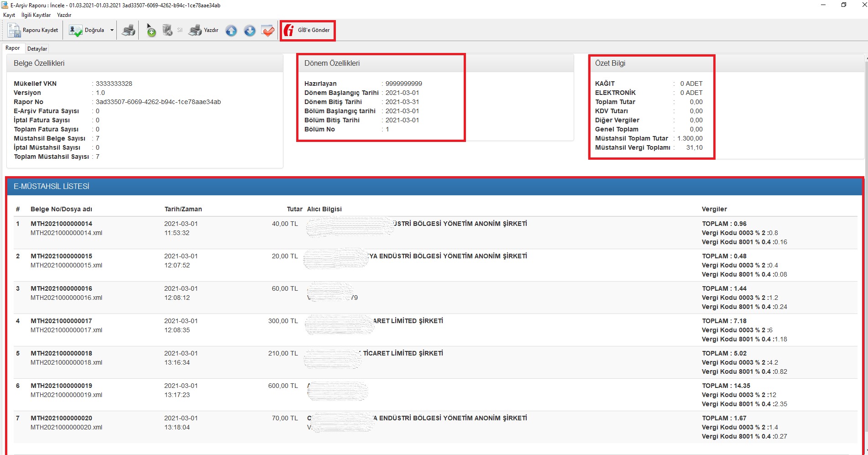This screenshot has width=868, height=455.
Task: Open the Yazdır menu in menu bar
Action: click(x=64, y=15)
